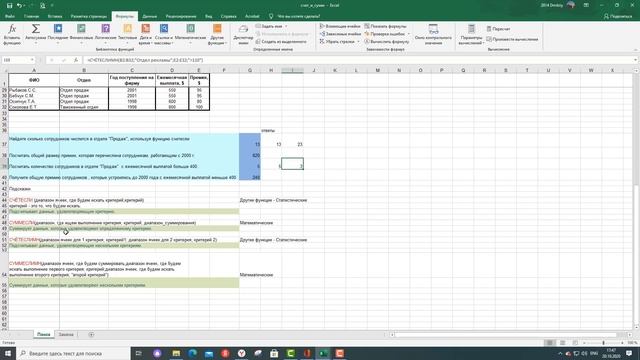This screenshot has width=640, height=360.
Task: Switch to Page Layout view icon
Action: click(562, 343)
